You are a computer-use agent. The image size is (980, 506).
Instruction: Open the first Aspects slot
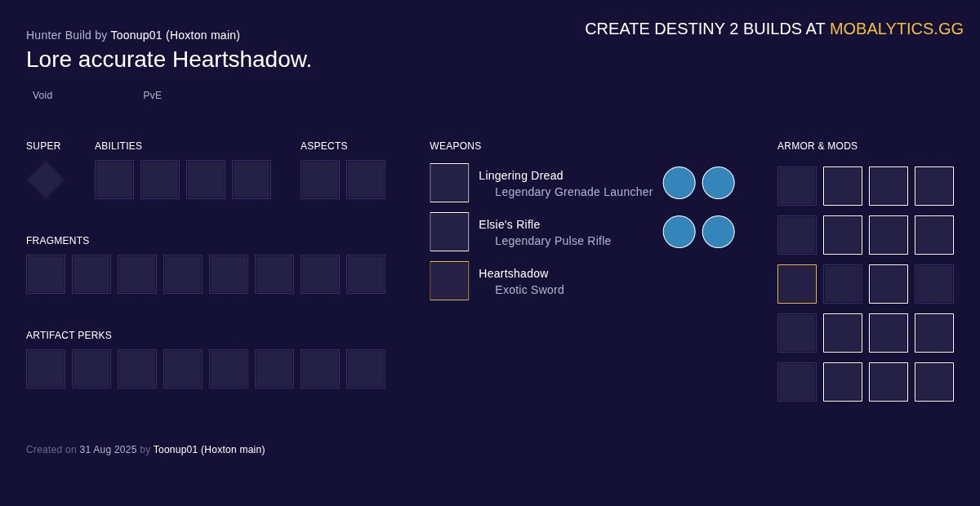pos(320,180)
